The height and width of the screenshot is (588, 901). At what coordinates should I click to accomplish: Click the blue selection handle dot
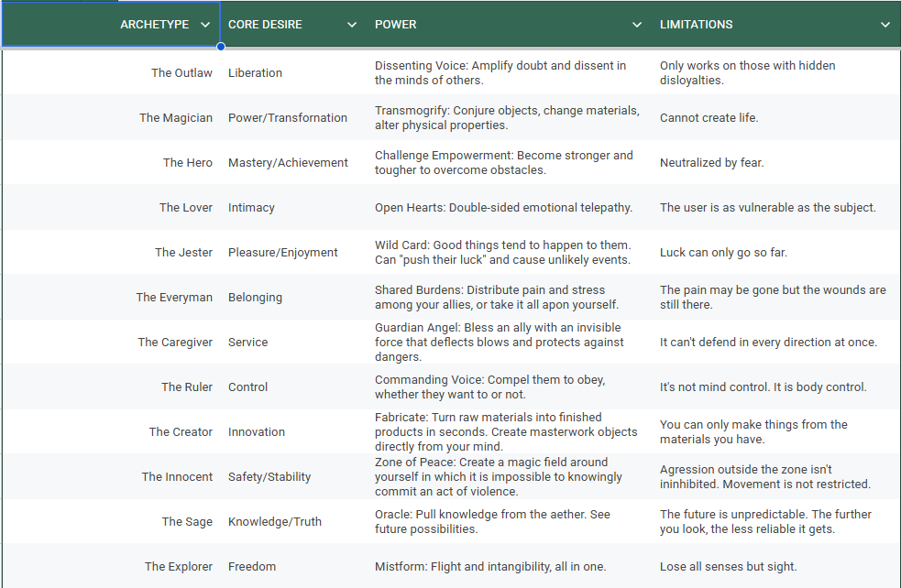(221, 47)
